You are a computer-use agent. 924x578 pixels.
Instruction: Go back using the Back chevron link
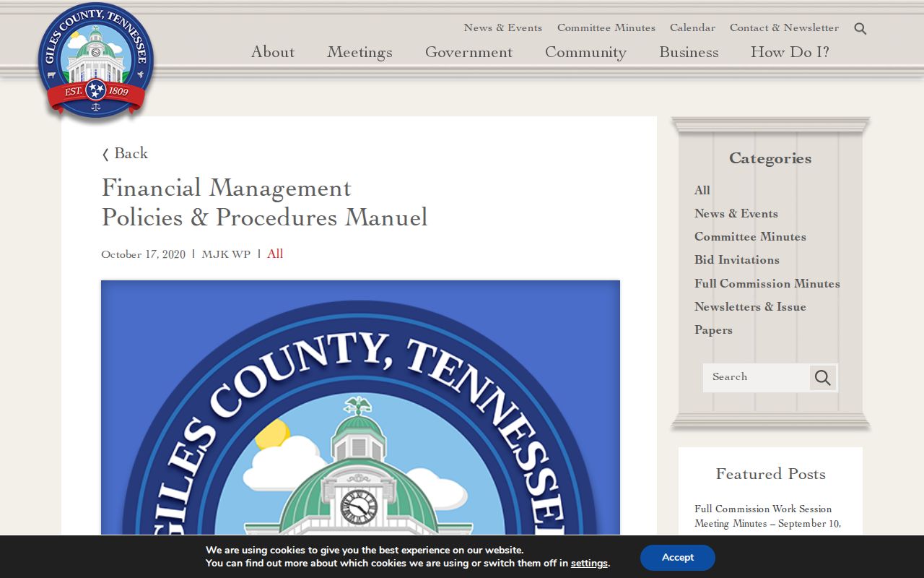[125, 153]
